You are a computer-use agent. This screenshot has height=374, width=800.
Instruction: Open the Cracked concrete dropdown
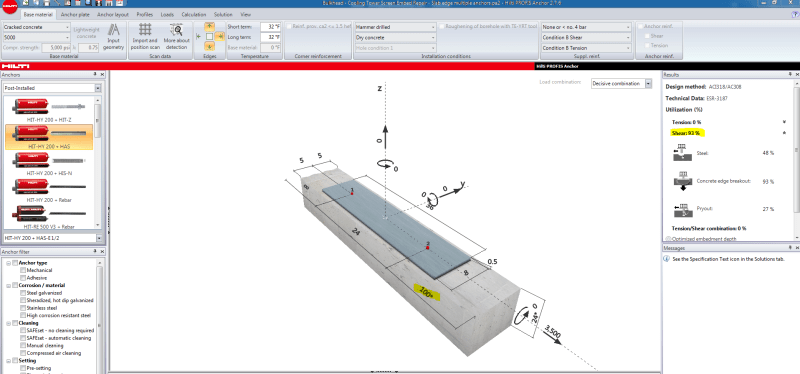36,27
